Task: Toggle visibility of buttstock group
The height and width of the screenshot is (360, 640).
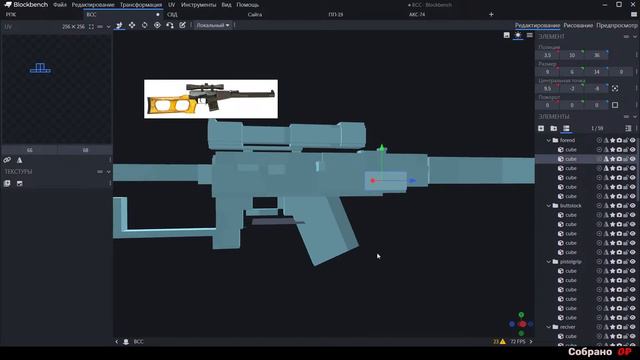Action: (633, 205)
